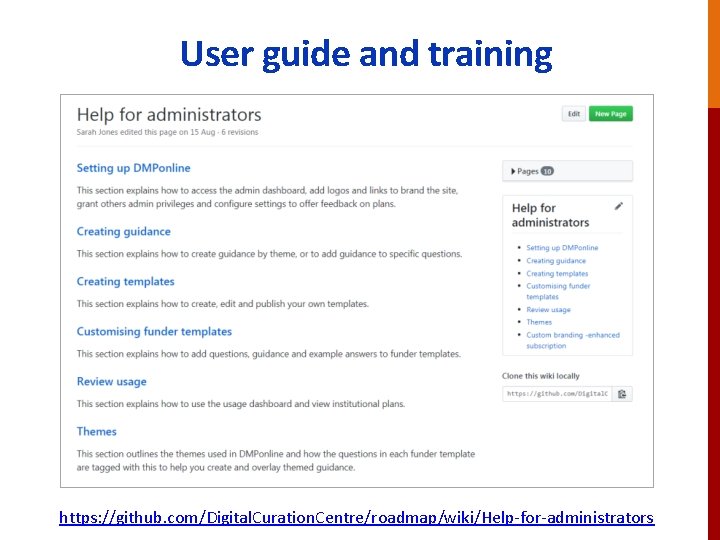This screenshot has height=540, width=720.
Task: Click description about guidance by theme
Action: pos(269,254)
